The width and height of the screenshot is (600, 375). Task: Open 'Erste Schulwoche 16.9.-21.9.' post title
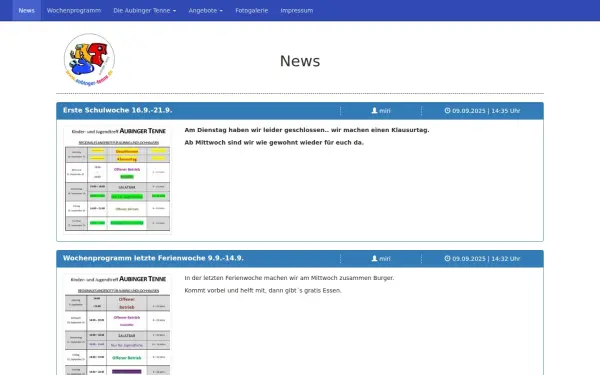pyautogui.click(x=117, y=110)
